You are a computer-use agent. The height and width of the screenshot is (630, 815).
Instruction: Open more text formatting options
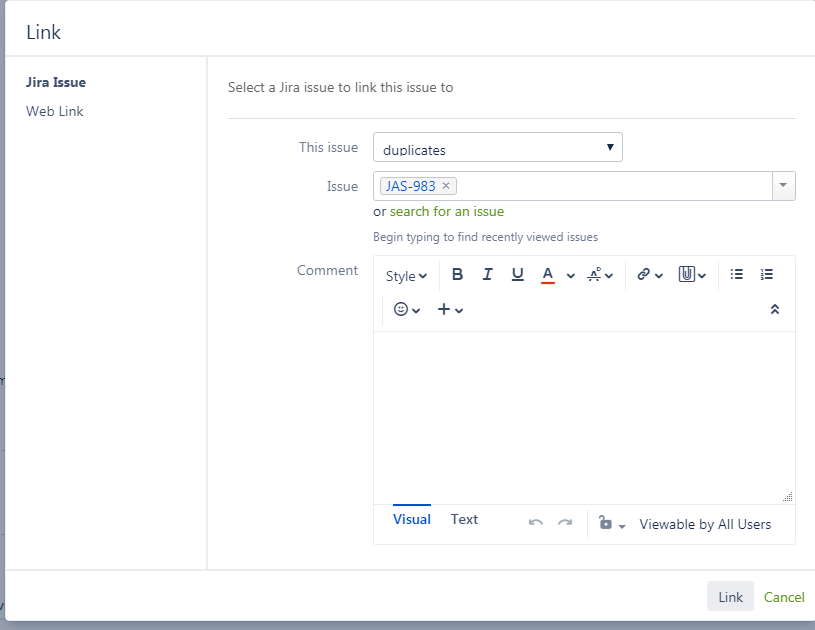pyautogui.click(x=600, y=274)
